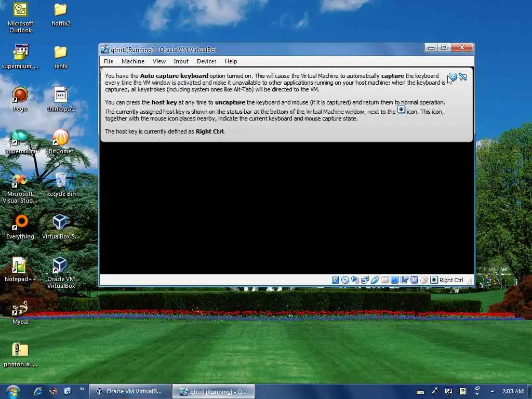Select the hotfix2 folder on desktop
Image resolution: width=532 pixels, height=399 pixels.
(61, 15)
